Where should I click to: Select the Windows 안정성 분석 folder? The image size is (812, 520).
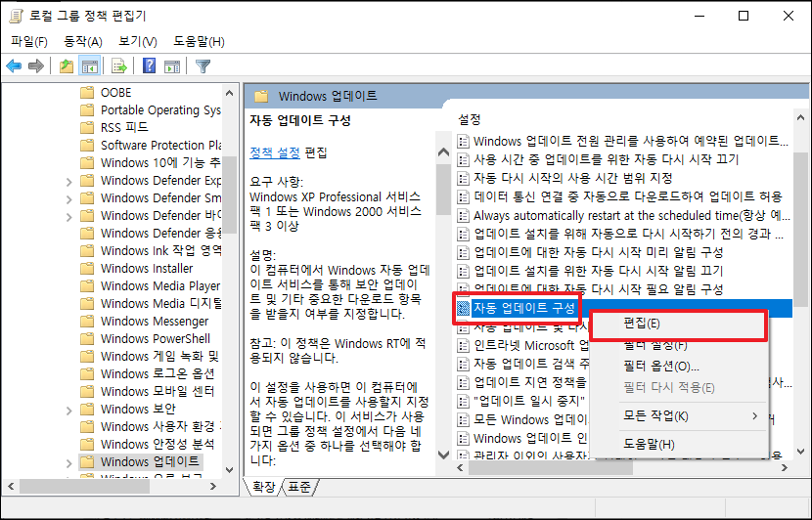[158, 445]
